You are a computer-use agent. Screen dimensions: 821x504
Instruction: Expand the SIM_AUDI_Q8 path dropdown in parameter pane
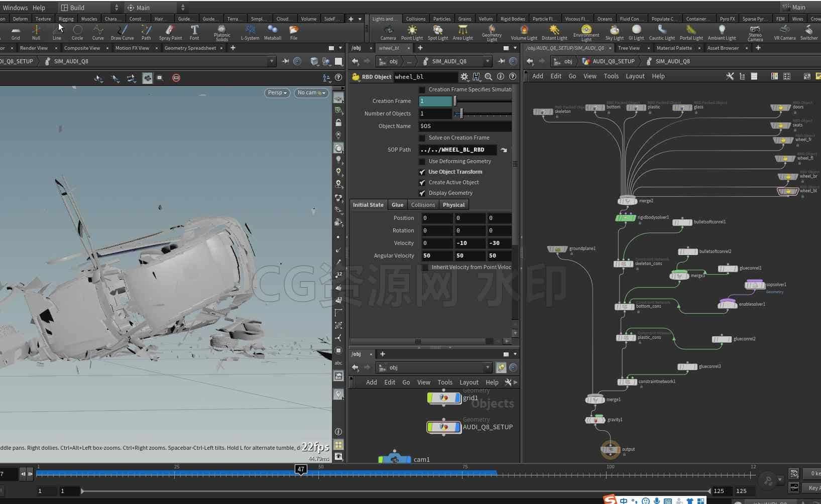[x=487, y=61]
